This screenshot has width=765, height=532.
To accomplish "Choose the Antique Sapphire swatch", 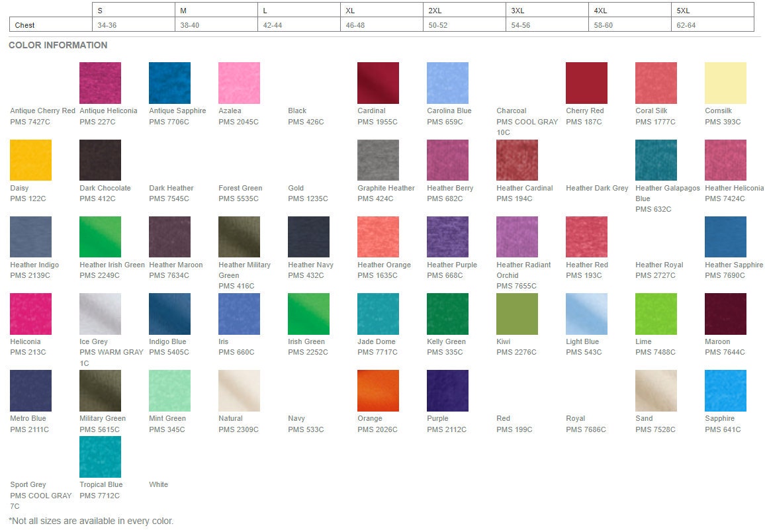I will click(x=170, y=83).
